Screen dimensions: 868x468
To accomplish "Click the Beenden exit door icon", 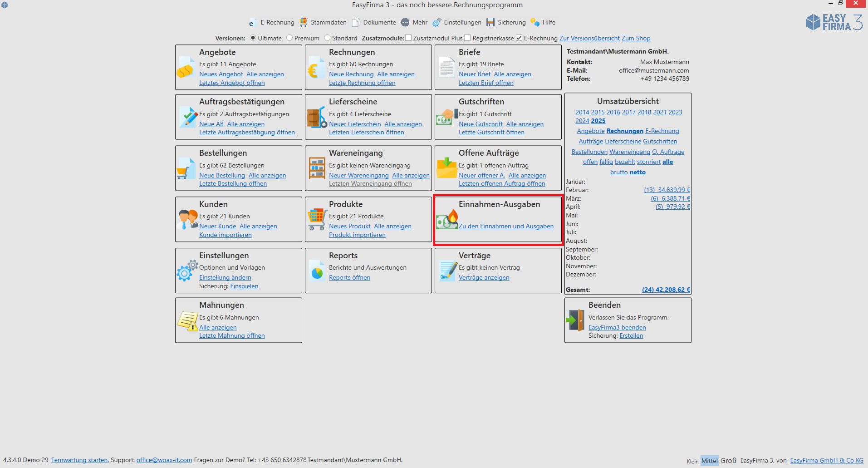I will (575, 320).
